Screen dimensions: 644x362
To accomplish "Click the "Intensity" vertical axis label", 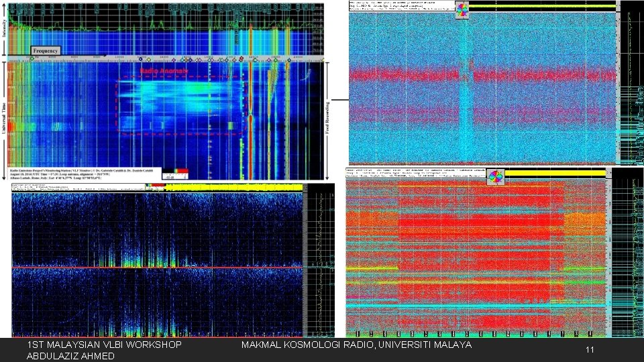I will point(4,29).
